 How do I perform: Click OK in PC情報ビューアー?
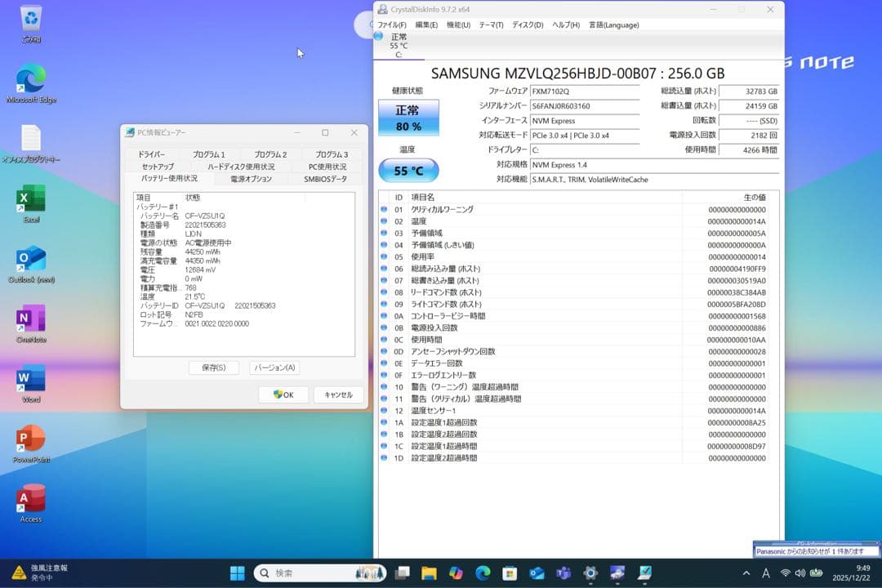[283, 394]
